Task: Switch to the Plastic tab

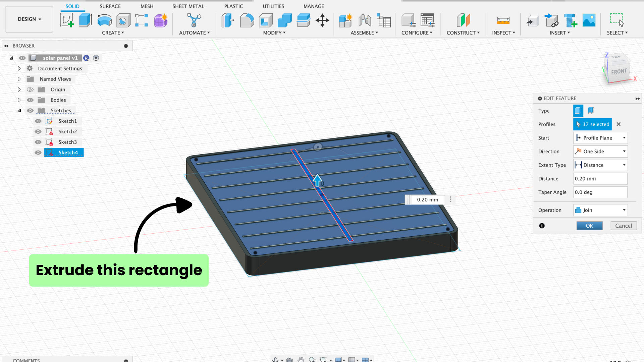Action: point(233,6)
